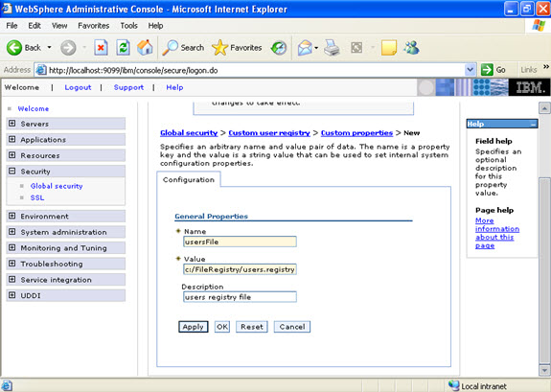Click the Stop page loading icon

[x=101, y=48]
